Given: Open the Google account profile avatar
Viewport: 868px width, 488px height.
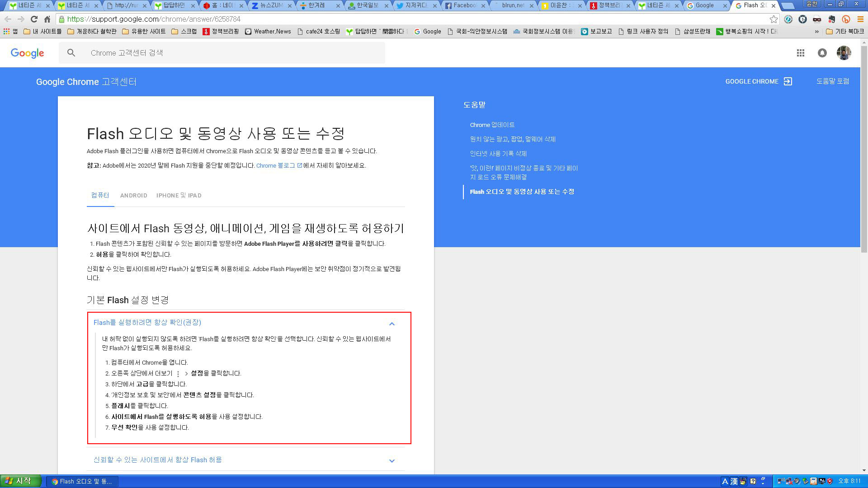Looking at the screenshot, I should click(x=844, y=53).
